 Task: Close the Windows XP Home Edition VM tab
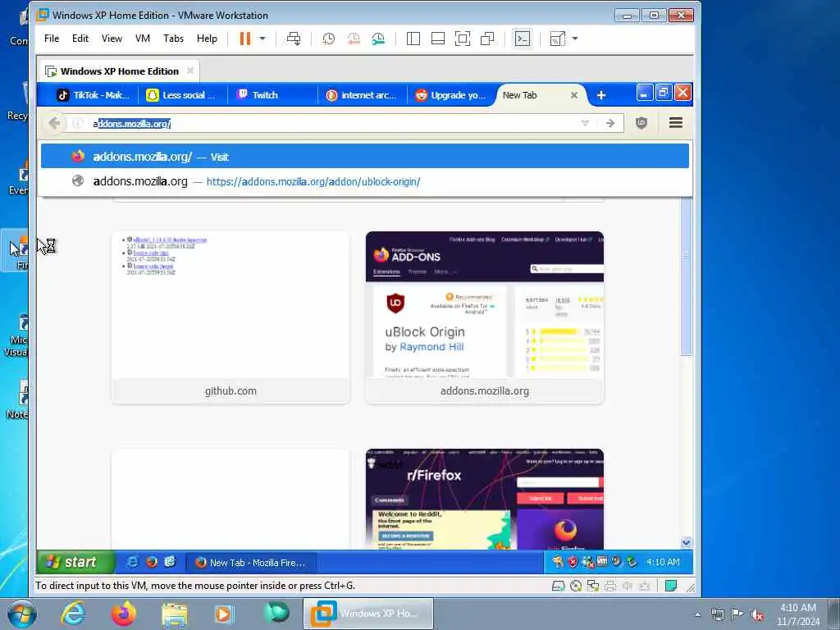pyautogui.click(x=190, y=71)
